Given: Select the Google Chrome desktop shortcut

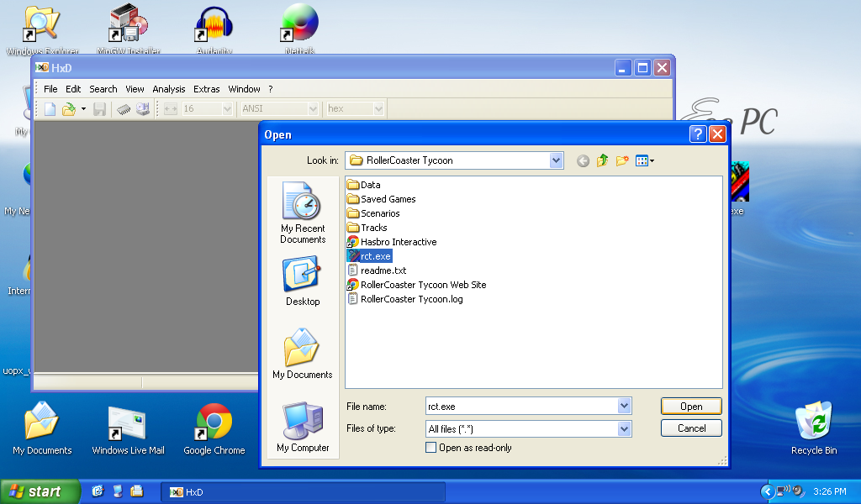Looking at the screenshot, I should click(x=214, y=429).
